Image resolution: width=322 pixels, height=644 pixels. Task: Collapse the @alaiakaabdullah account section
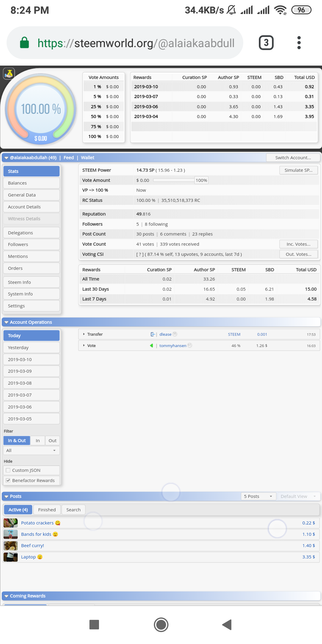click(x=6, y=158)
